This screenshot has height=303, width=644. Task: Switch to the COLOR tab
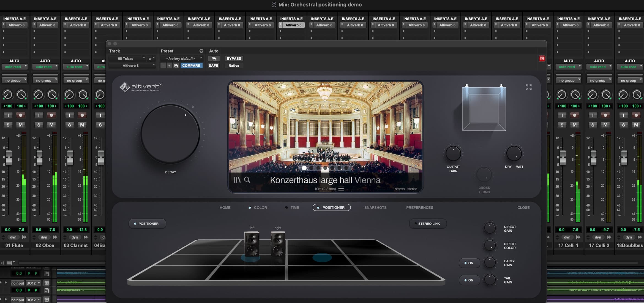(x=258, y=207)
